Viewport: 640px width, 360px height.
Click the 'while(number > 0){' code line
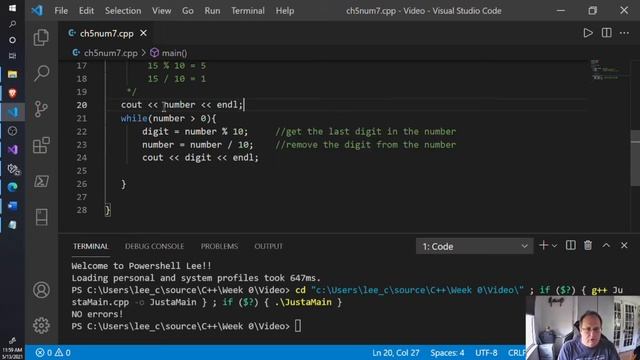[x=168, y=118]
